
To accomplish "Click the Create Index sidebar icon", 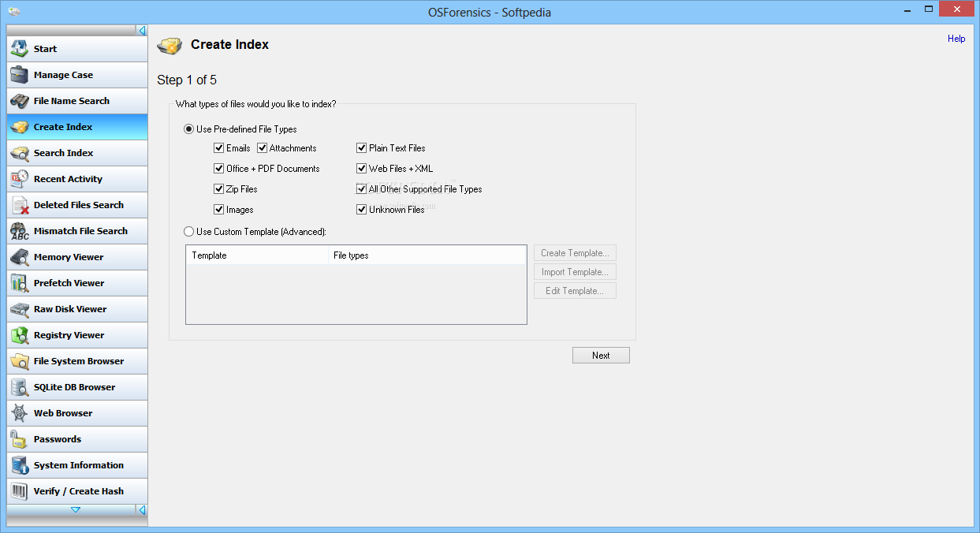I will (20, 127).
